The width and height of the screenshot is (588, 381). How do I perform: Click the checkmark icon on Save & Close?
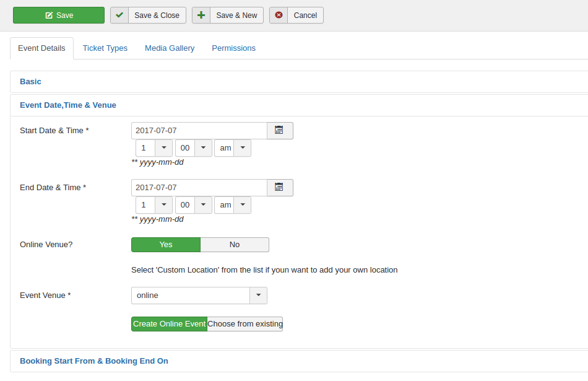pos(119,15)
